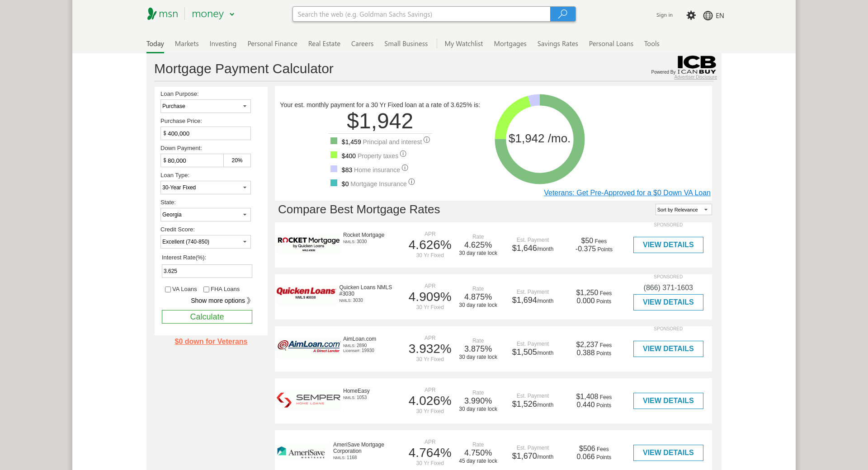The image size is (868, 470).
Task: Expand the State dropdown showing Georgia
Action: click(x=205, y=215)
